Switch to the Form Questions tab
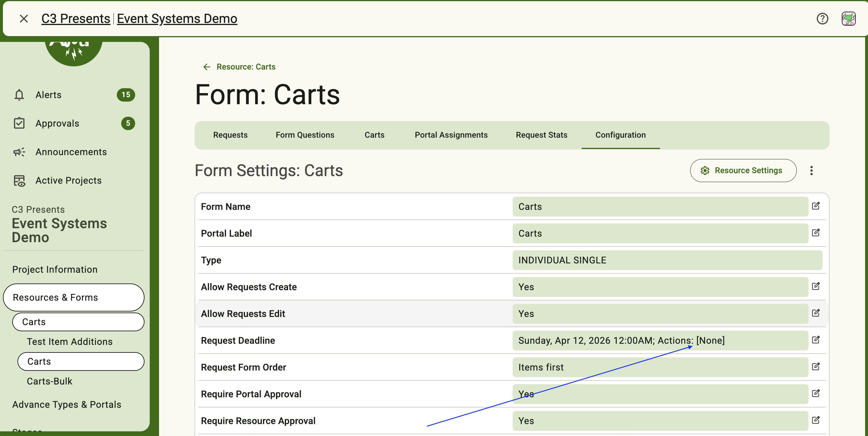Viewport: 868px width, 436px height. (x=305, y=135)
